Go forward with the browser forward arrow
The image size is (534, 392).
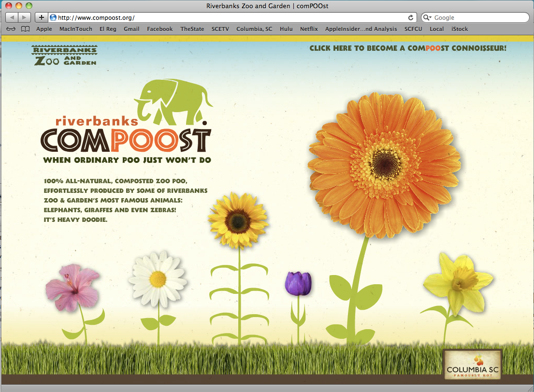click(24, 17)
